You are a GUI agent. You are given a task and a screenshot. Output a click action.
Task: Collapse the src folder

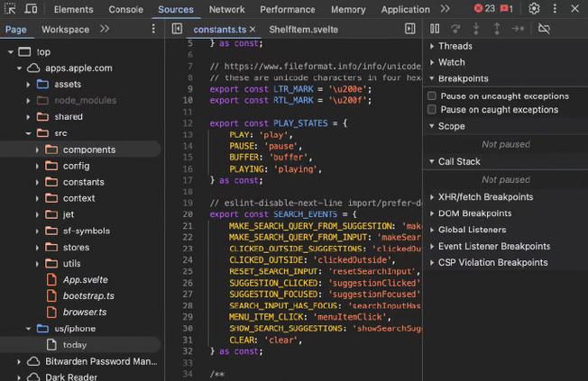click(28, 133)
